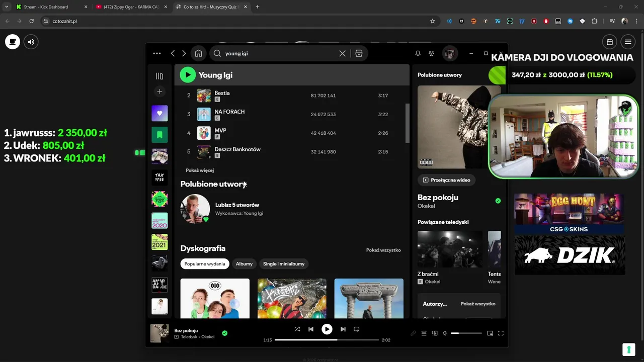
Task: Select the Deszcz Banknotów track
Action: tap(292, 152)
